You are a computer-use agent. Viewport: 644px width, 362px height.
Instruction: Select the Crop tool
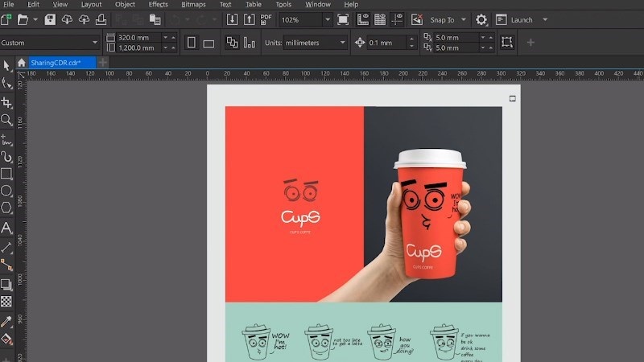tap(6, 103)
